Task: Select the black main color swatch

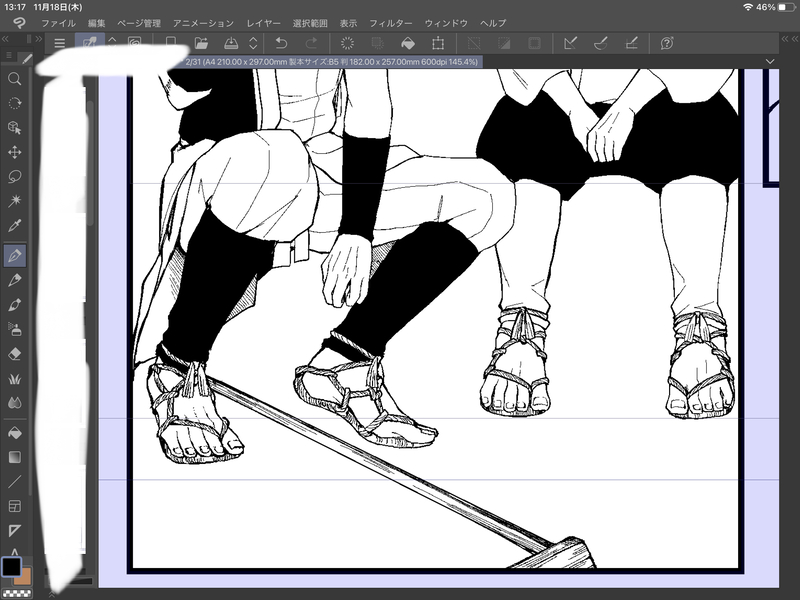Action: (x=11, y=566)
